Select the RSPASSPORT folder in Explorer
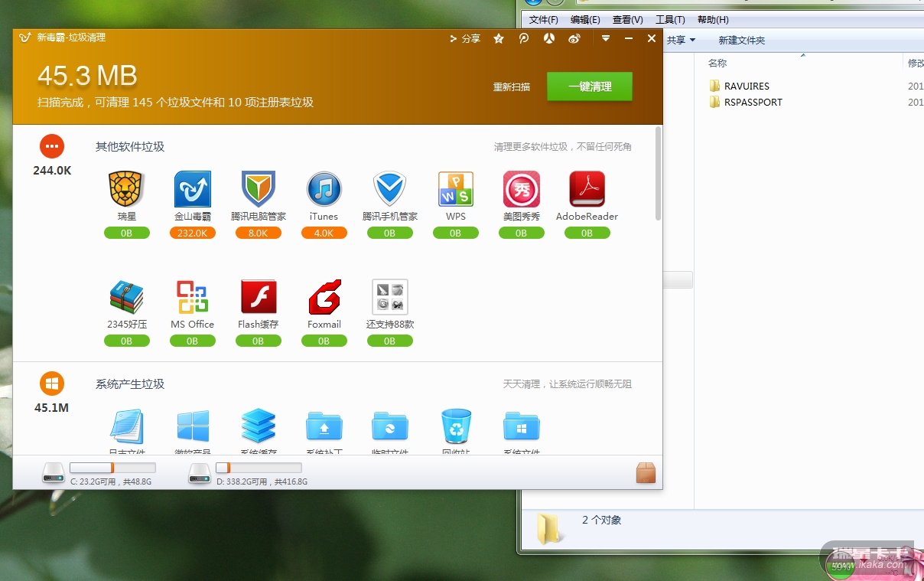The width and height of the screenshot is (924, 581). tap(746, 102)
